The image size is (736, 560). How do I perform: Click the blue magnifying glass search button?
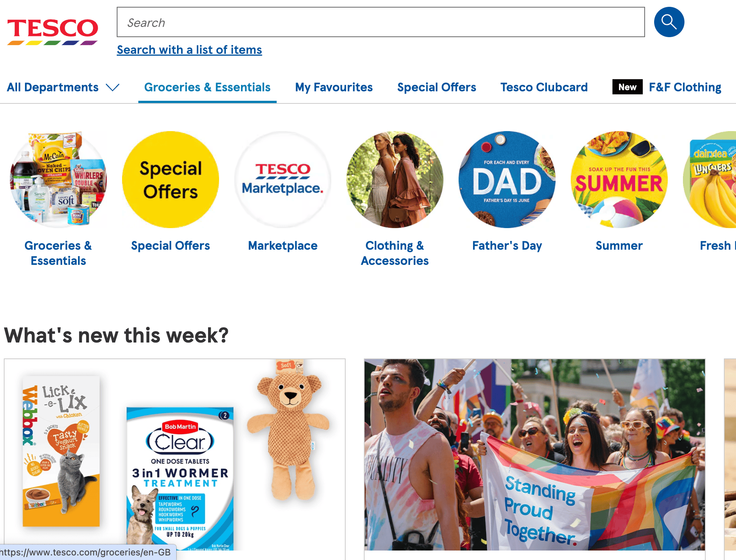coord(669,22)
